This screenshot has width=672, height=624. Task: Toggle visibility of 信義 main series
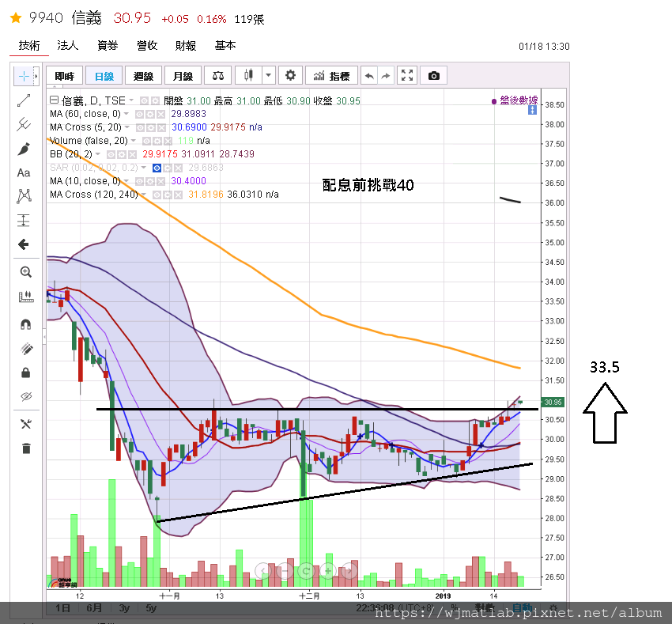click(x=145, y=100)
